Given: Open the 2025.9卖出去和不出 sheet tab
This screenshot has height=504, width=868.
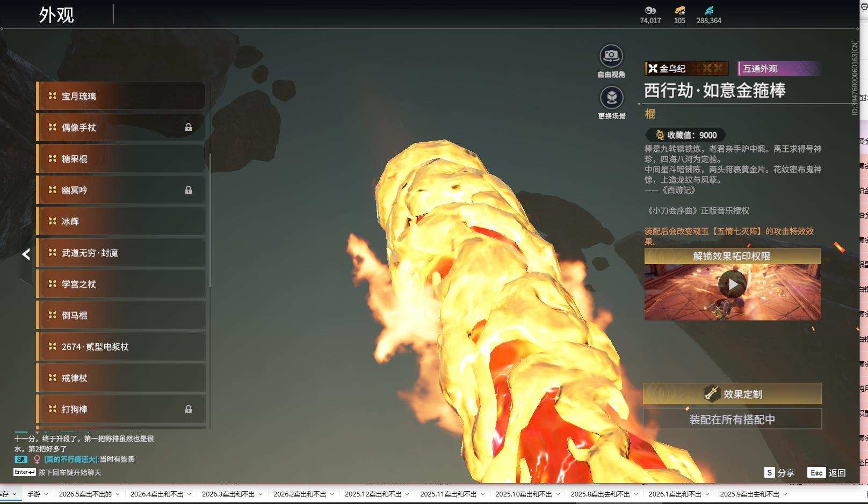Looking at the screenshot, I should tap(750, 494).
